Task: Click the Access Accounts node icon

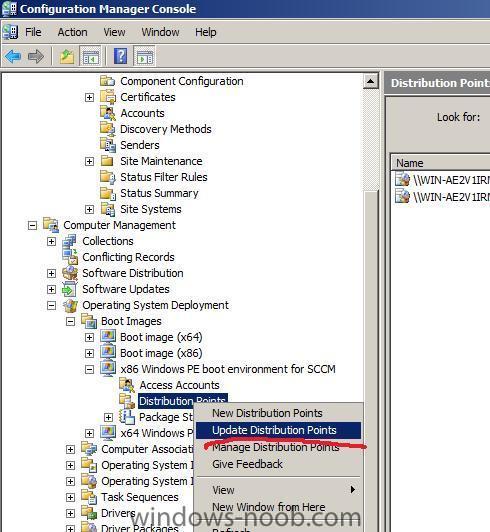Action: pos(127,385)
